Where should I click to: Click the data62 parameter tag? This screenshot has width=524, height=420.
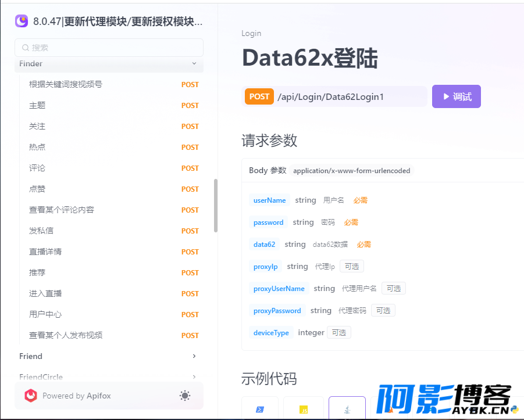point(265,245)
